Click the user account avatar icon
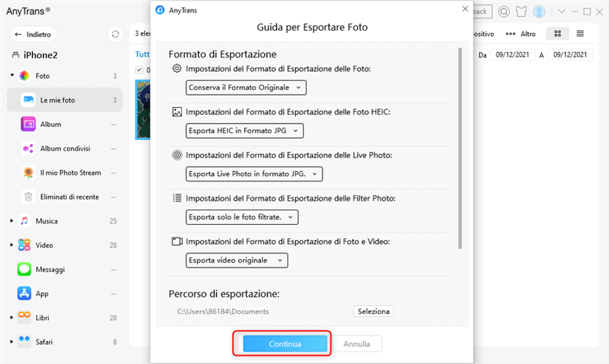609x364 pixels. [539, 12]
